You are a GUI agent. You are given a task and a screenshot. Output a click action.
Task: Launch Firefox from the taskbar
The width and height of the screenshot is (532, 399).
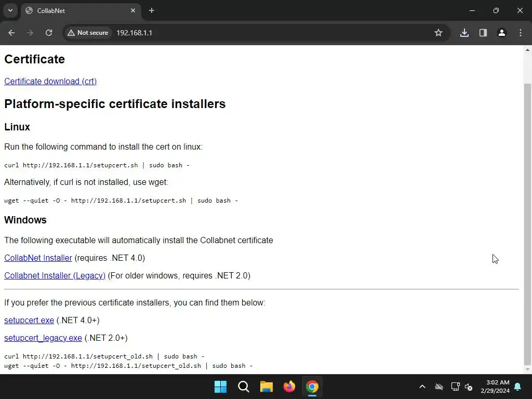pos(289,387)
